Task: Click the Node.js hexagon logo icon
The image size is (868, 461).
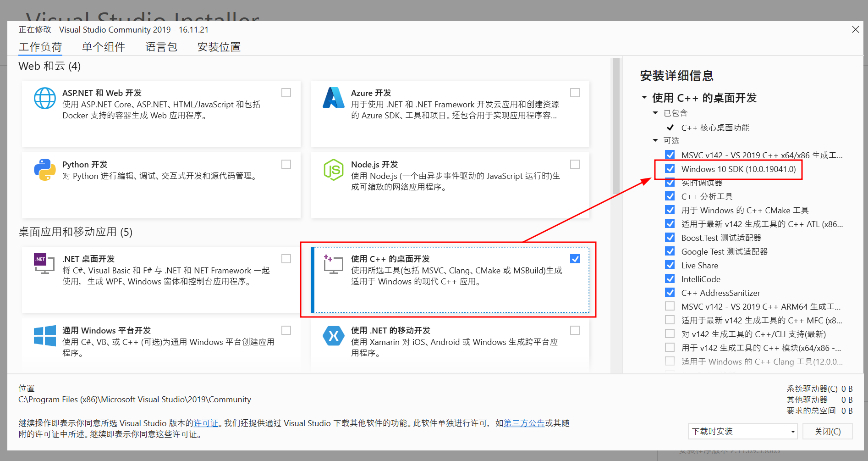Action: 334,170
